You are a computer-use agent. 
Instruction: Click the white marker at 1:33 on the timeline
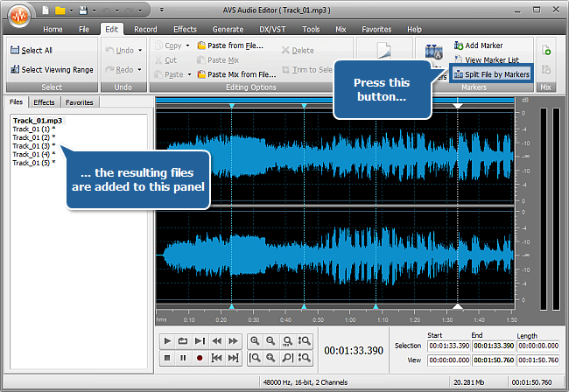pyautogui.click(x=458, y=106)
